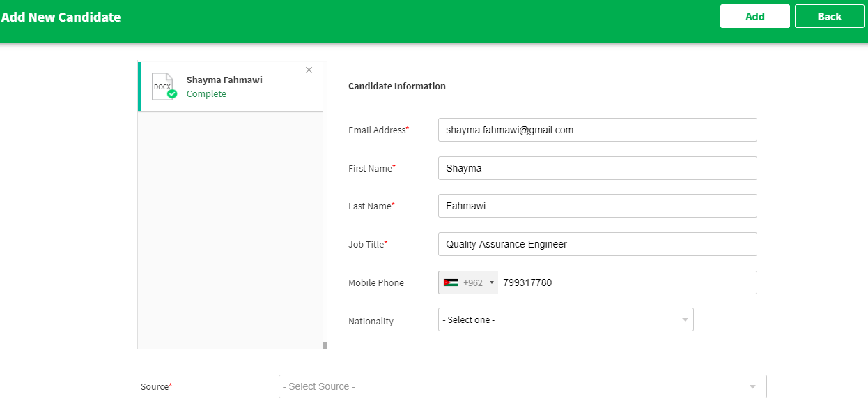
Task: Click the arrow icon in the Source field
Action: (752, 387)
